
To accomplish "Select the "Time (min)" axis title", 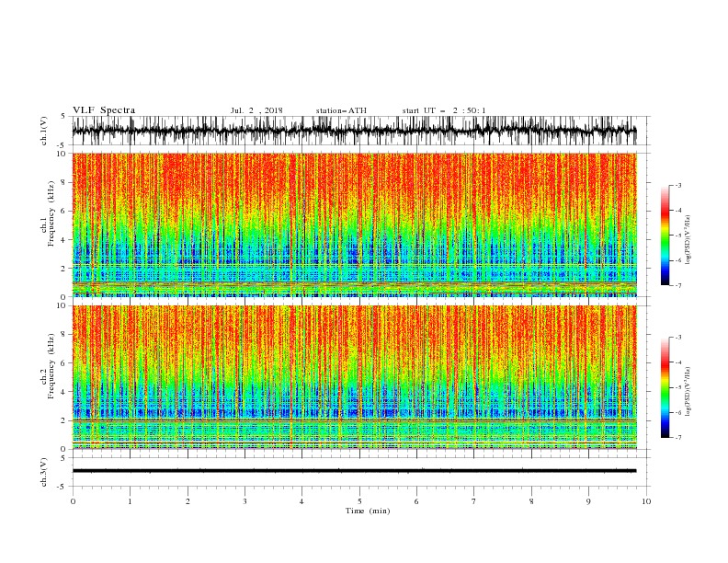I will coord(368,511).
